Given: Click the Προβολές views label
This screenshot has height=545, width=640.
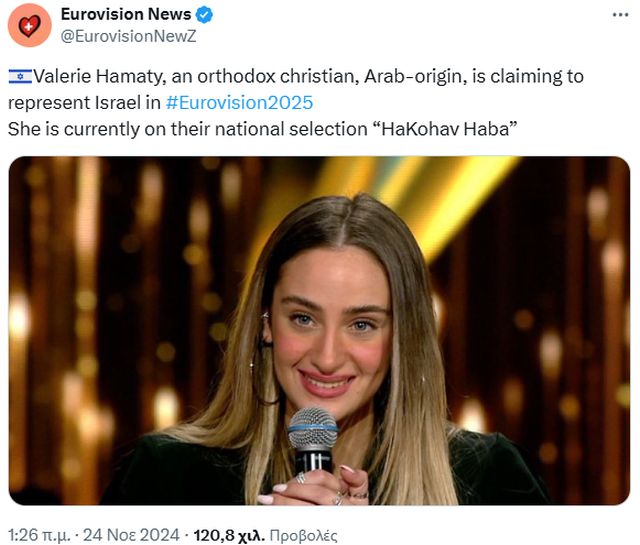Looking at the screenshot, I should coord(304,535).
